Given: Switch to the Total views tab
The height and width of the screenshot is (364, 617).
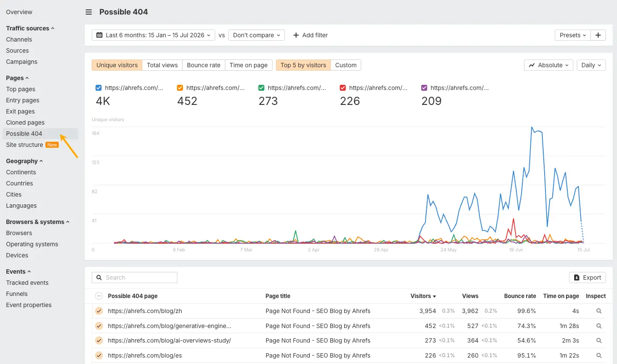Looking at the screenshot, I should [162, 65].
